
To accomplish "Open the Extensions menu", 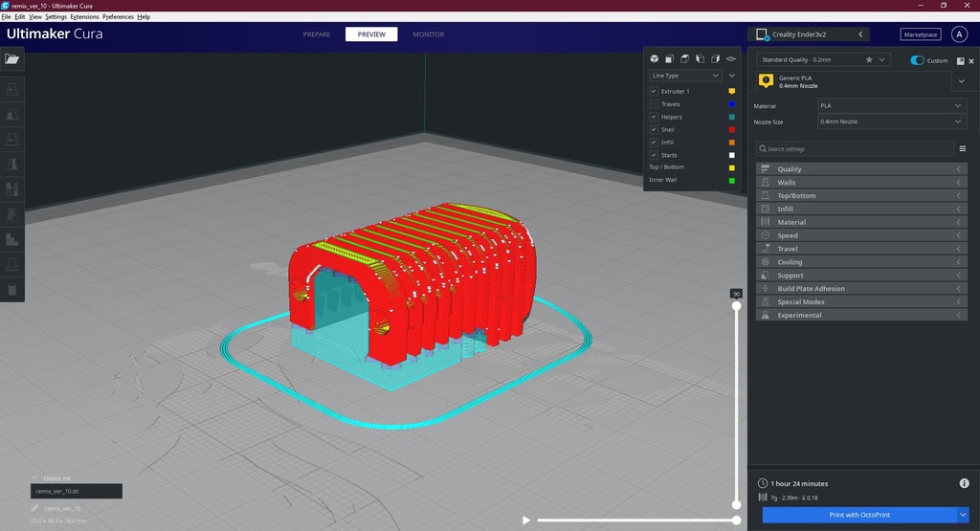I will (84, 17).
